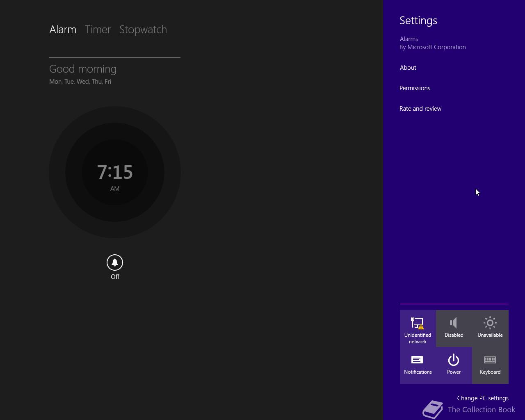Viewport: 525px width, 420px height.
Task: Click the By Microsoft Corporation text
Action: point(433,47)
